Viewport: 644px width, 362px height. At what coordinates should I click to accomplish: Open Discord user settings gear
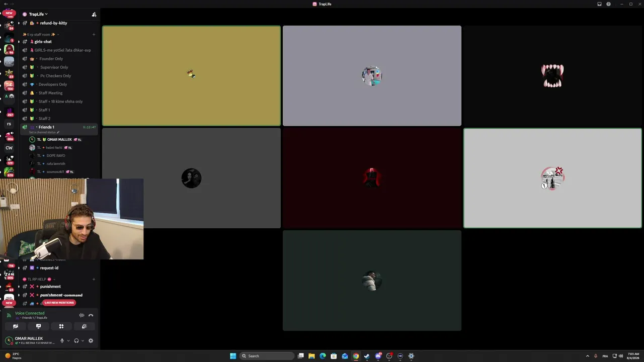91,340
